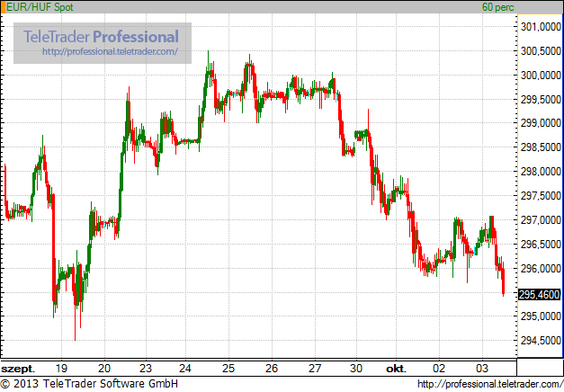Click the 296,5000 price axis value
The width and height of the screenshot is (564, 392).
point(541,245)
